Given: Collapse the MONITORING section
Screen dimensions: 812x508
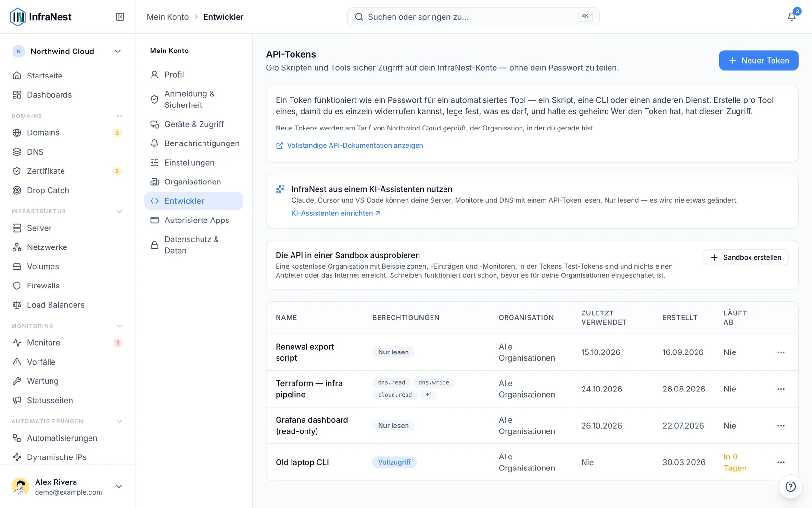Looking at the screenshot, I should [119, 326].
